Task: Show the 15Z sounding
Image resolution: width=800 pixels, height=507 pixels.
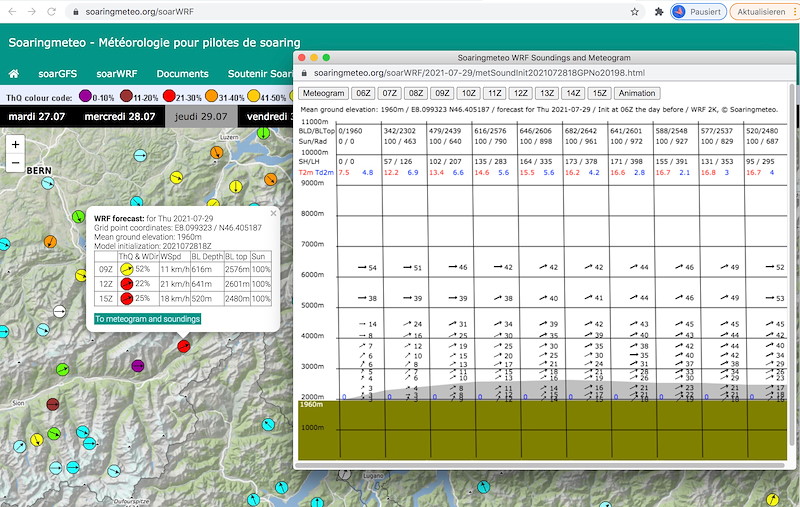Action: pos(600,93)
